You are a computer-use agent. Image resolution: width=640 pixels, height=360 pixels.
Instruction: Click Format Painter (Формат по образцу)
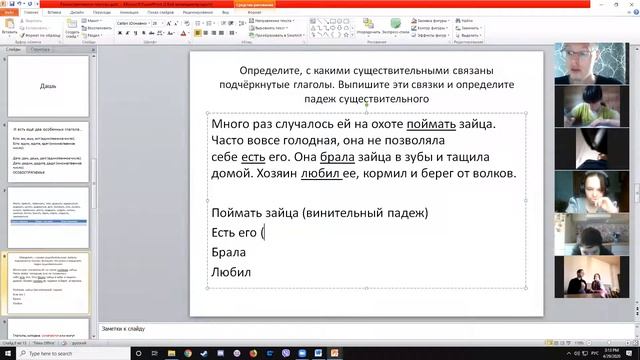coord(40,36)
